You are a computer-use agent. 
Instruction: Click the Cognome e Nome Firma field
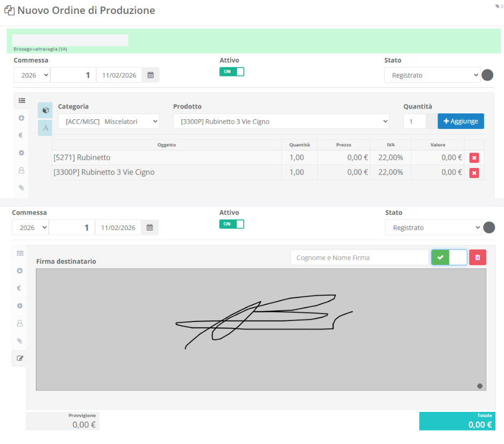coord(359,257)
